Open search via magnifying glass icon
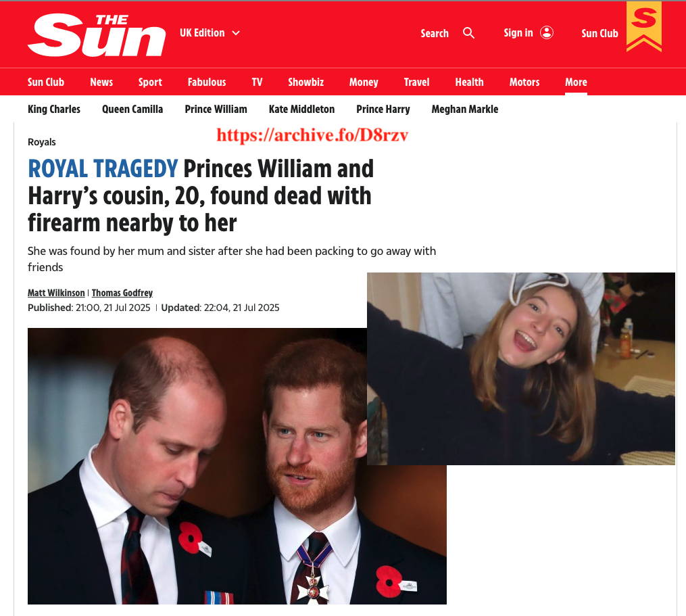686x616 pixels. (x=468, y=33)
